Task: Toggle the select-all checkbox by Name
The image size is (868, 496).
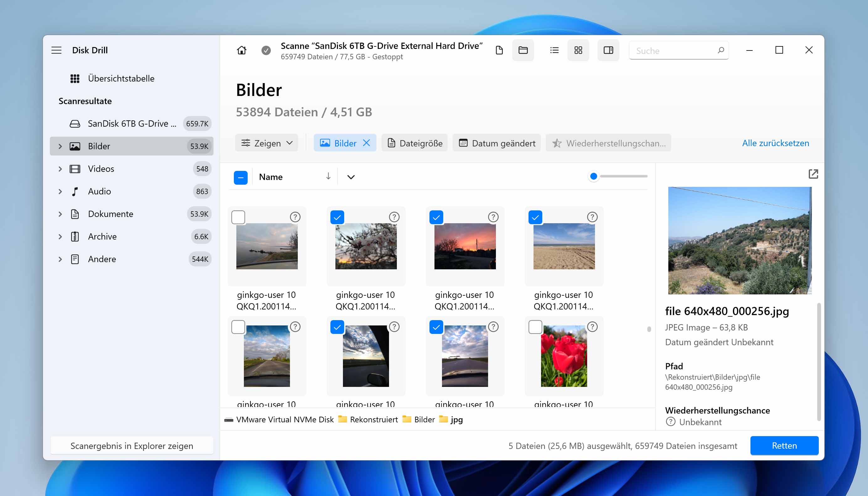Action: (x=240, y=177)
